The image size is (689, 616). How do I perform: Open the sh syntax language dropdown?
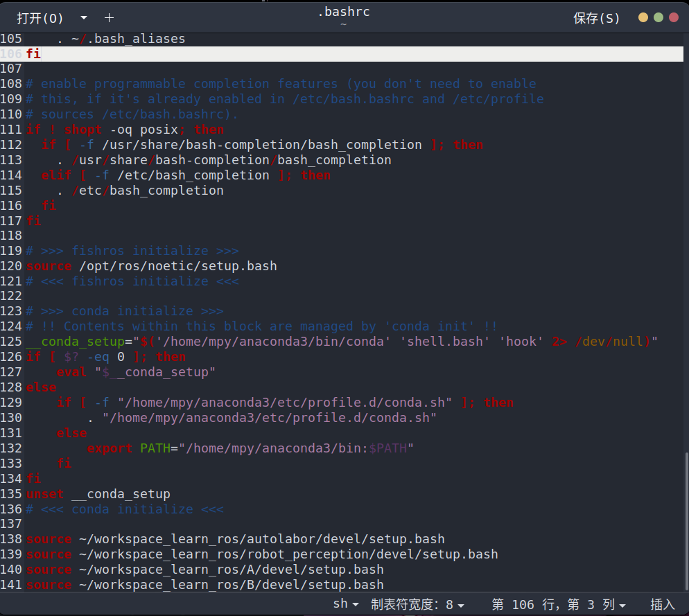345,604
